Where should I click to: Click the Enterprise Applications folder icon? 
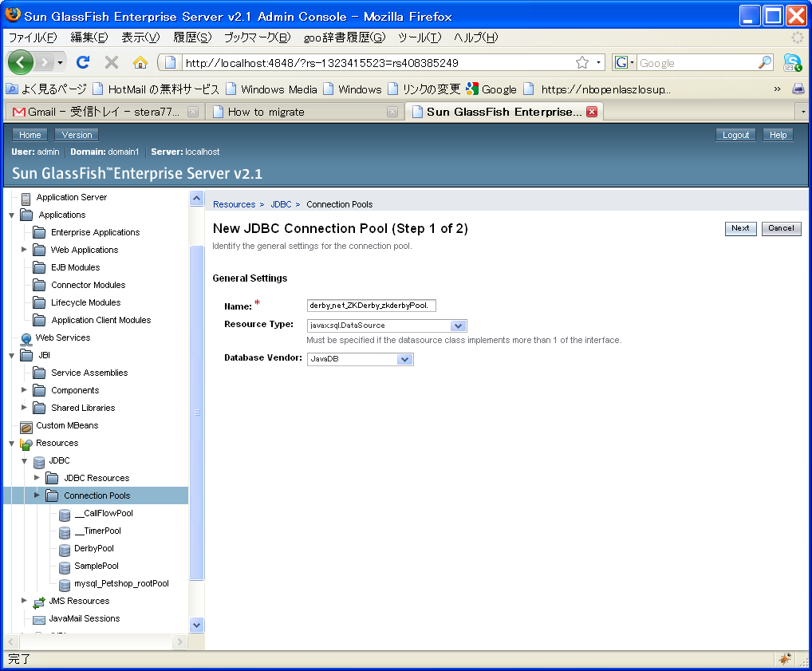coord(39,232)
